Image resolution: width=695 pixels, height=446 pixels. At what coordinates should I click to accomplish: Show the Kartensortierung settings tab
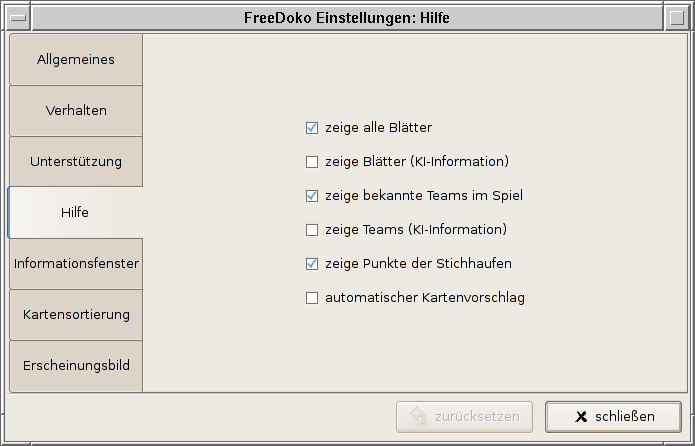76,315
